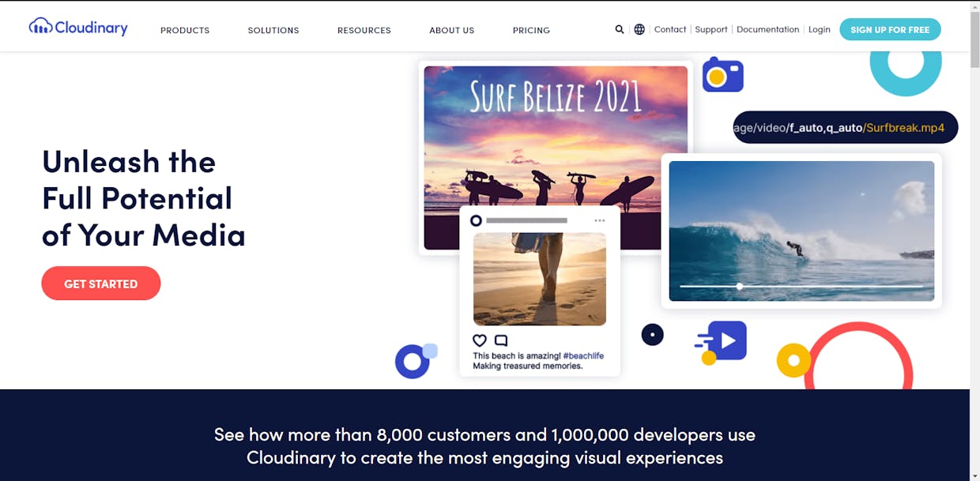Viewport: 980px width, 481px height.
Task: Open the site search magnifier icon
Action: (620, 29)
